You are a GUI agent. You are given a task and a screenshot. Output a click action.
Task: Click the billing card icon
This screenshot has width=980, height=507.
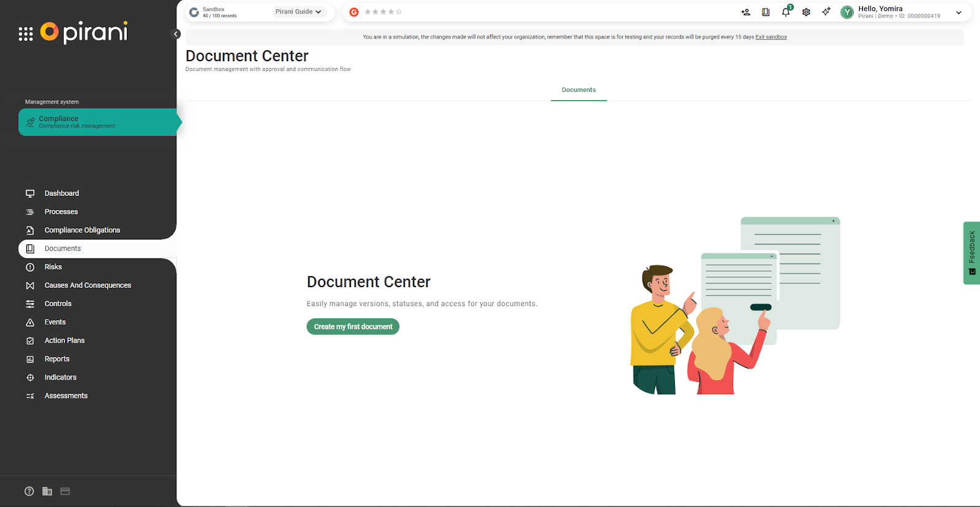pos(65,491)
